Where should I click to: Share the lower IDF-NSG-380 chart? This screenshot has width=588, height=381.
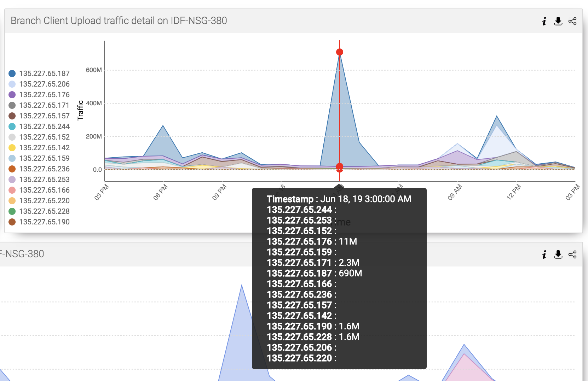pos(572,254)
